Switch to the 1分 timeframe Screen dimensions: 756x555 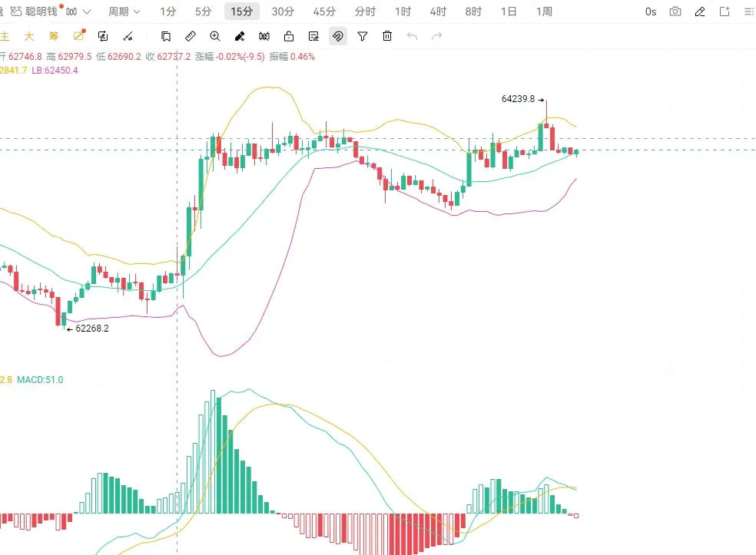pyautogui.click(x=167, y=12)
